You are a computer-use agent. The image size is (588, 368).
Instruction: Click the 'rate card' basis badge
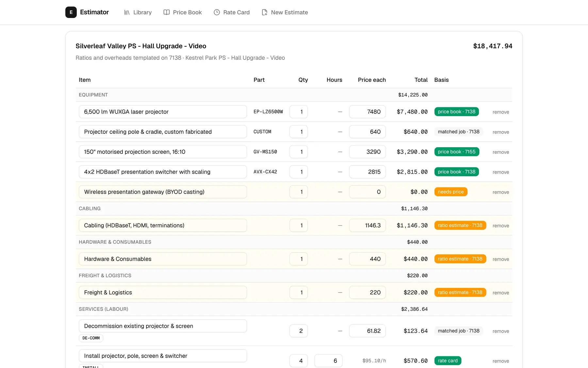point(448,360)
